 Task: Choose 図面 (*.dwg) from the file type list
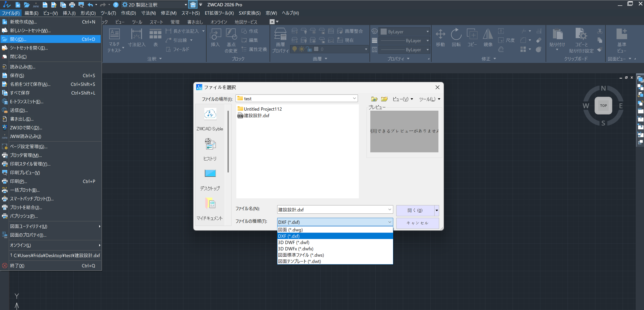[290, 230]
